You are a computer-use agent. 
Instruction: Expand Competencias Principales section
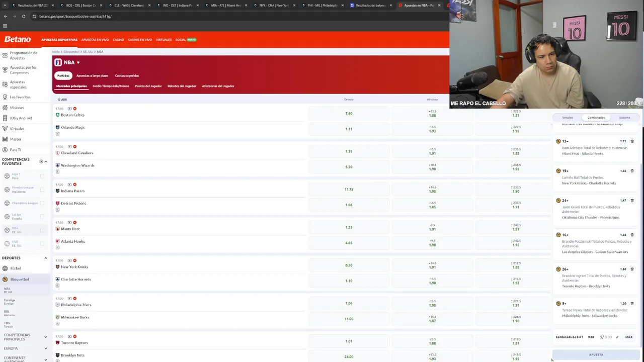46,337
